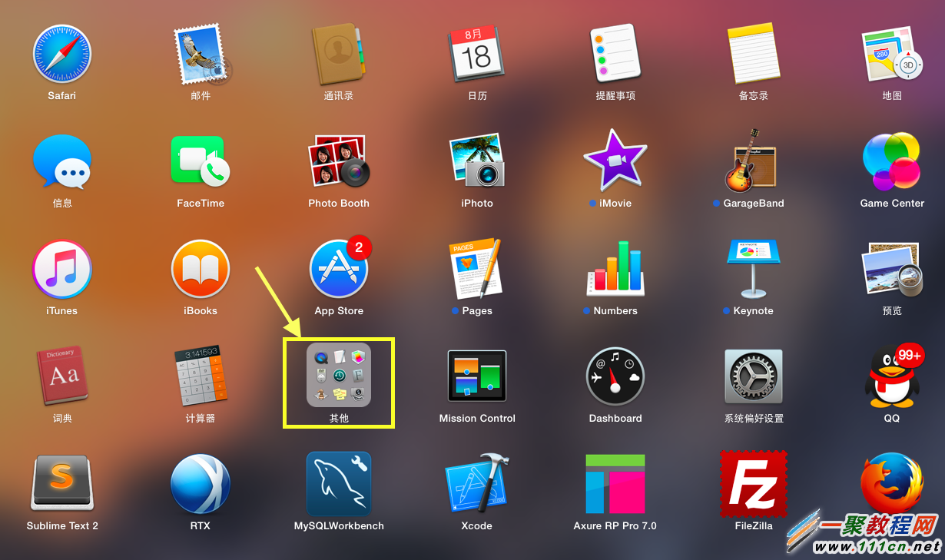The width and height of the screenshot is (945, 560).
Task: Click the Photo Booth label
Action: point(339,204)
